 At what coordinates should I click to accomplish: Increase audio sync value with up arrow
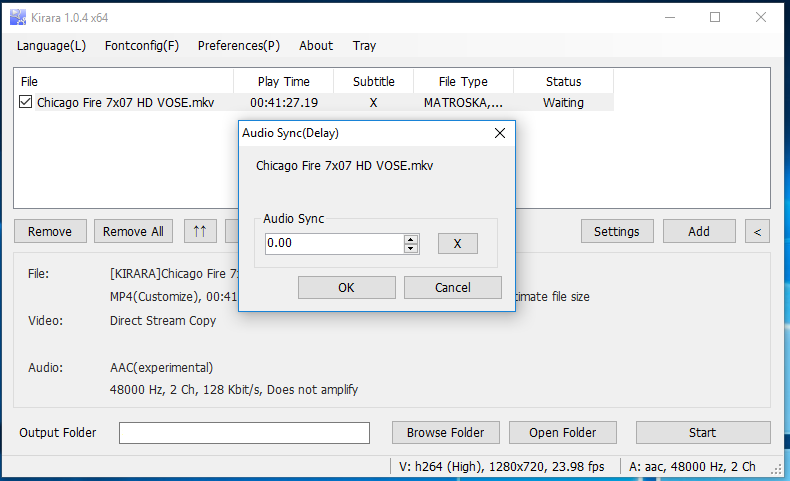411,239
